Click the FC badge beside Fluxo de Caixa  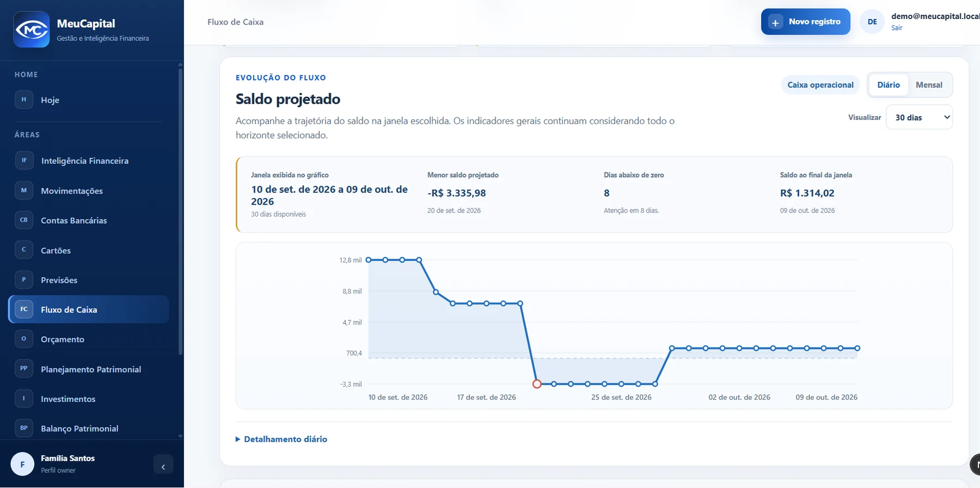24,309
